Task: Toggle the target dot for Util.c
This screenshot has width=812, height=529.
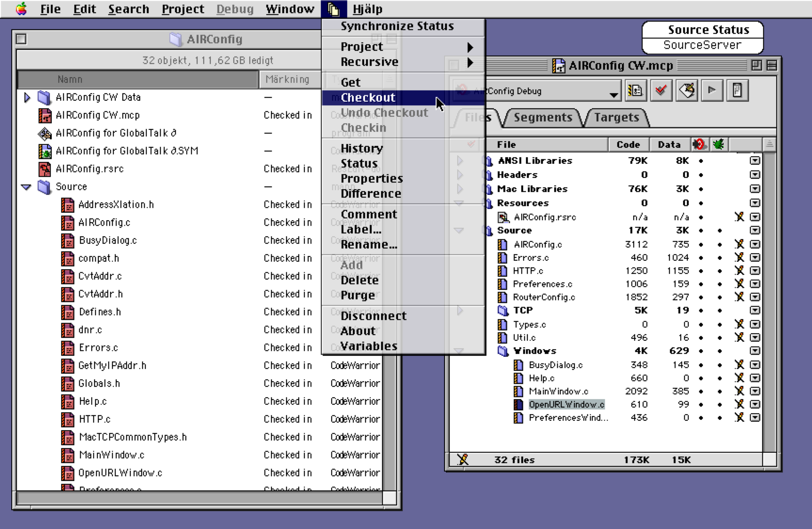Action: point(701,338)
